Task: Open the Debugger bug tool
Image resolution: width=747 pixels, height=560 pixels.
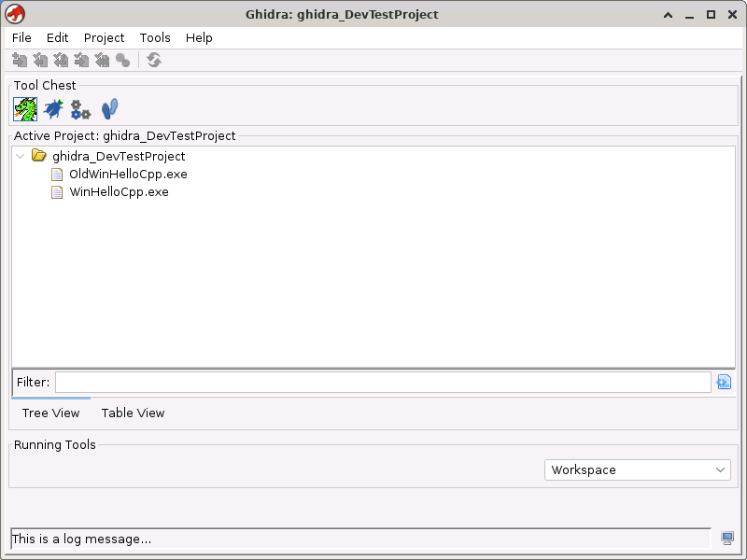Action: pyautogui.click(x=53, y=109)
